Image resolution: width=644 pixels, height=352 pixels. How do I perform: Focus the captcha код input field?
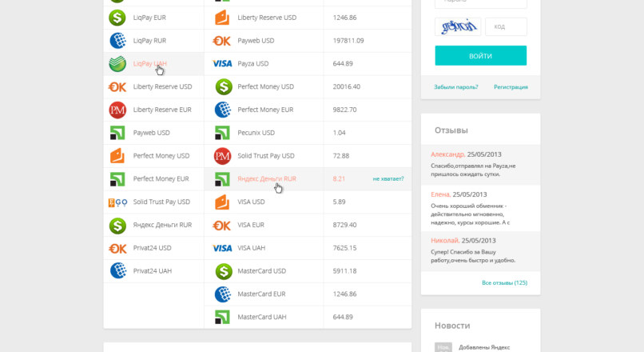[506, 27]
